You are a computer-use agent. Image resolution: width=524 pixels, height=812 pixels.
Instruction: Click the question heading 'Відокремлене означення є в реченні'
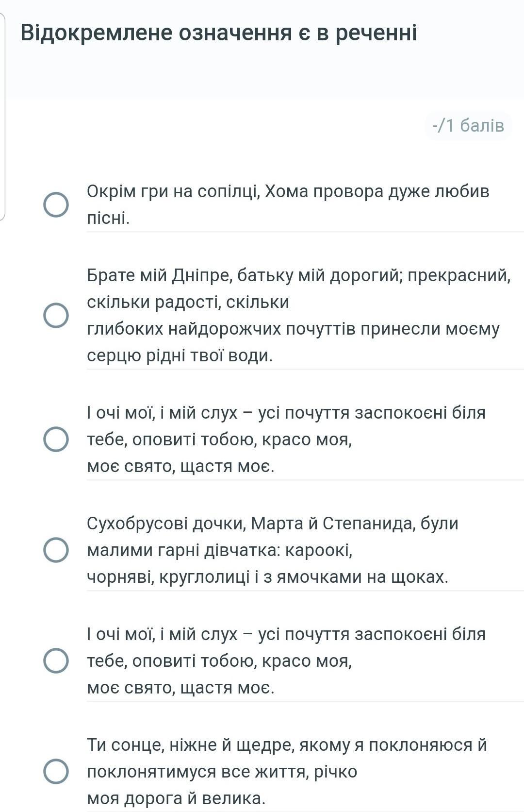tap(218, 33)
